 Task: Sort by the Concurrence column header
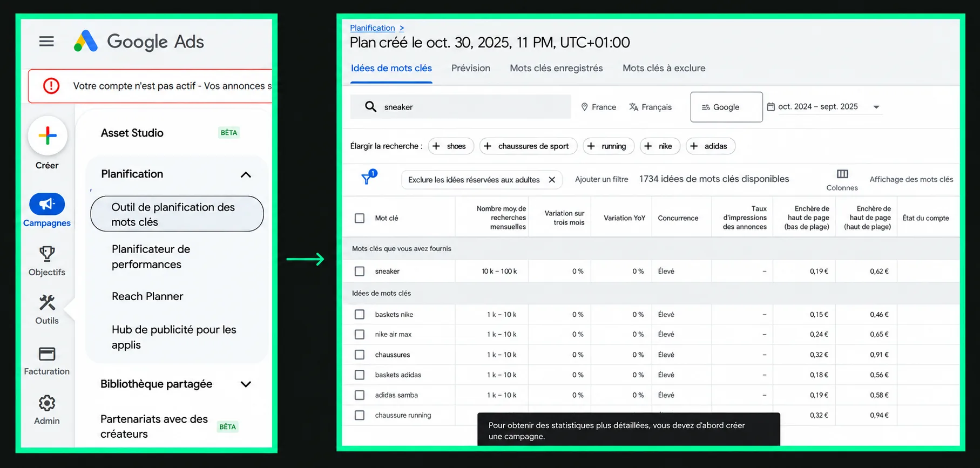point(678,218)
